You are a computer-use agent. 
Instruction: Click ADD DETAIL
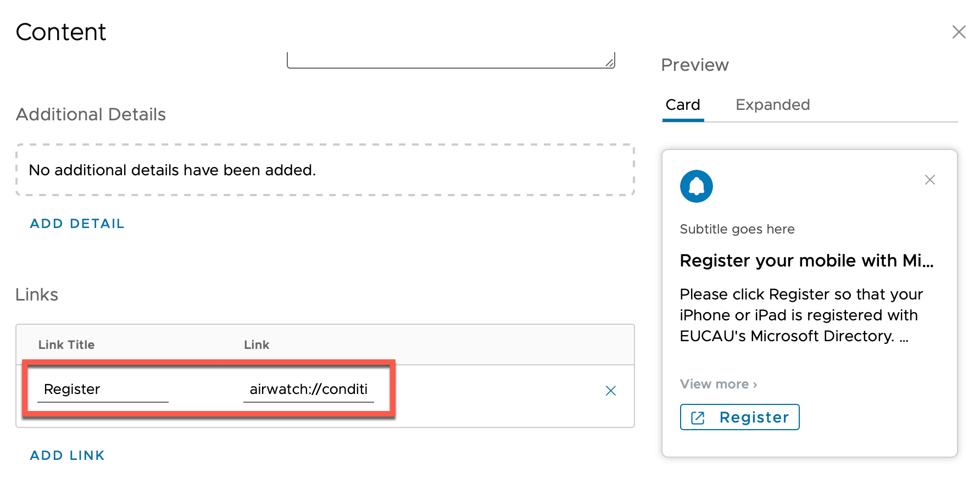coord(77,224)
